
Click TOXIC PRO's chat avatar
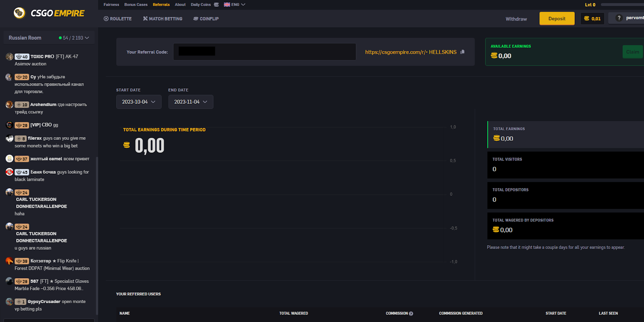point(9,57)
